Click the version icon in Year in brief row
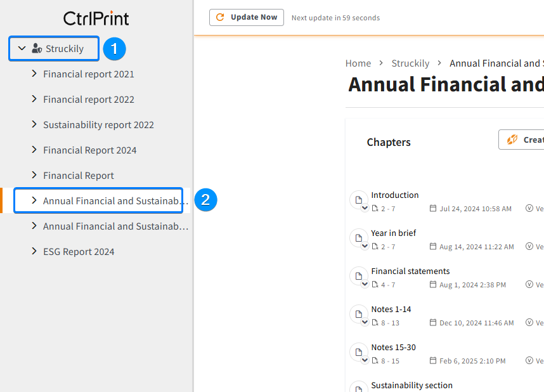 pyautogui.click(x=529, y=247)
